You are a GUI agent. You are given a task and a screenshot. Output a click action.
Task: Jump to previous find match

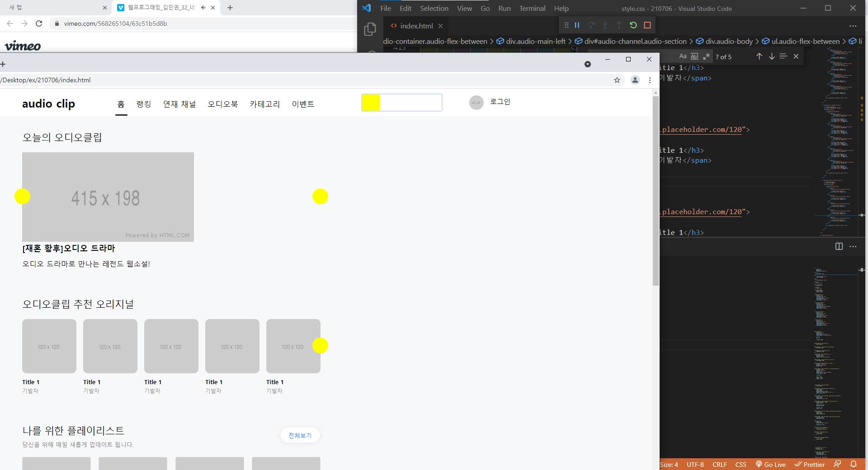pyautogui.click(x=759, y=56)
